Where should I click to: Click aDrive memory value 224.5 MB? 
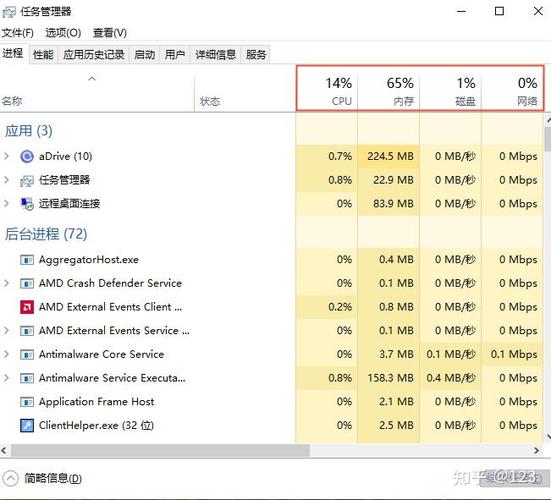pos(390,156)
